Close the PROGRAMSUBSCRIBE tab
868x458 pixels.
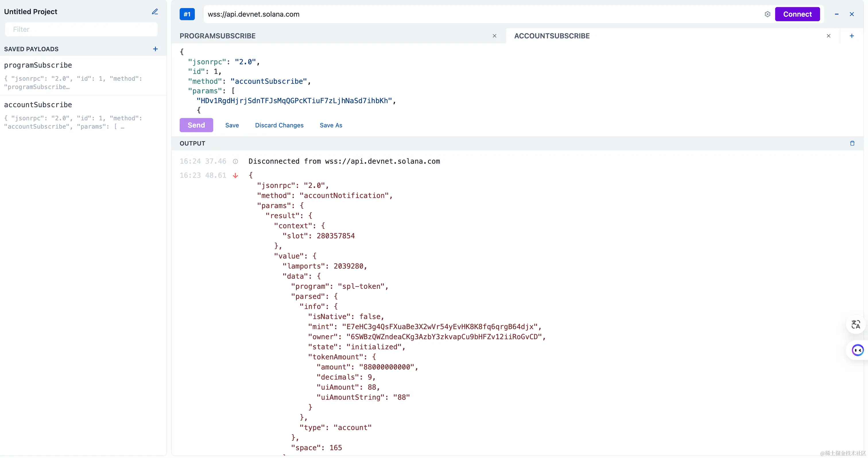click(494, 36)
